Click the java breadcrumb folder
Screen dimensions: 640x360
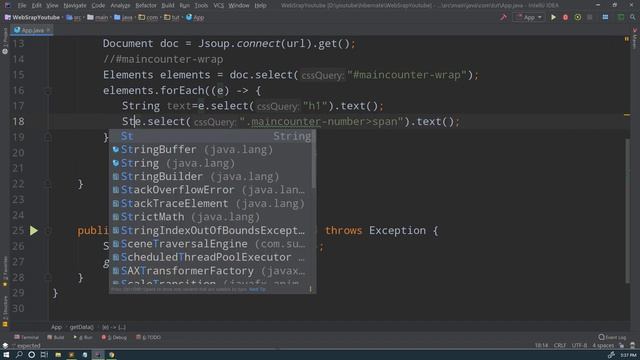123,18
